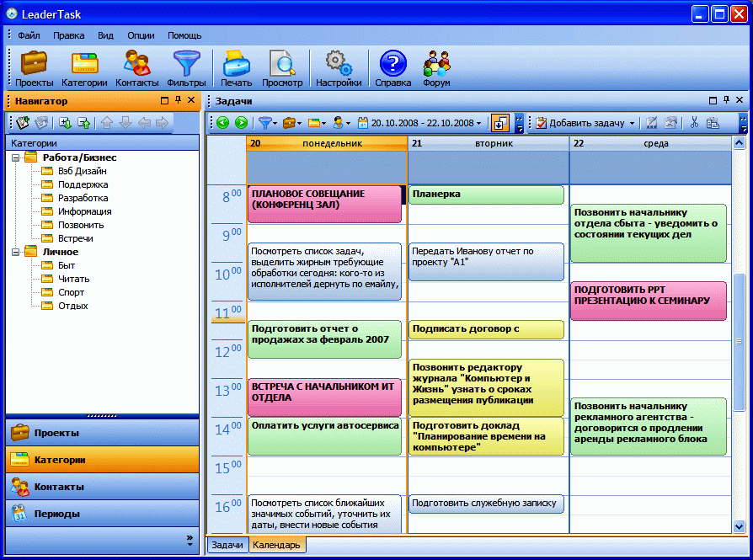Click the scissors cut icon

(694, 123)
